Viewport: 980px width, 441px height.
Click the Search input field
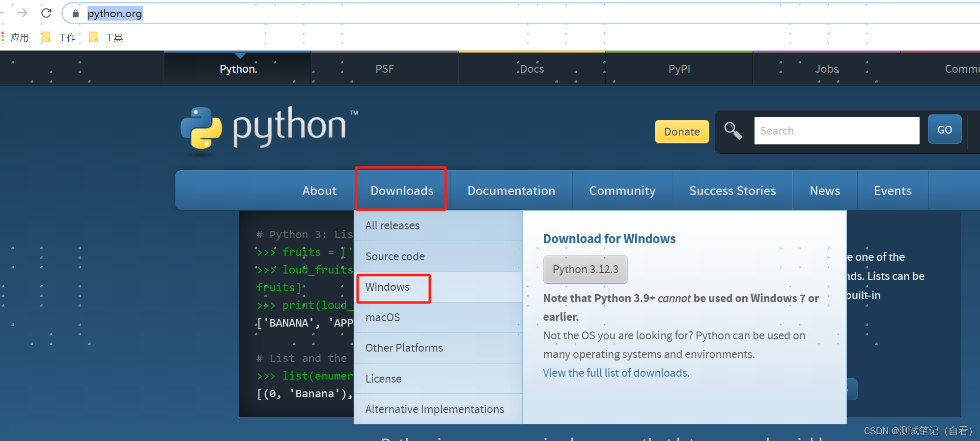pyautogui.click(x=837, y=131)
